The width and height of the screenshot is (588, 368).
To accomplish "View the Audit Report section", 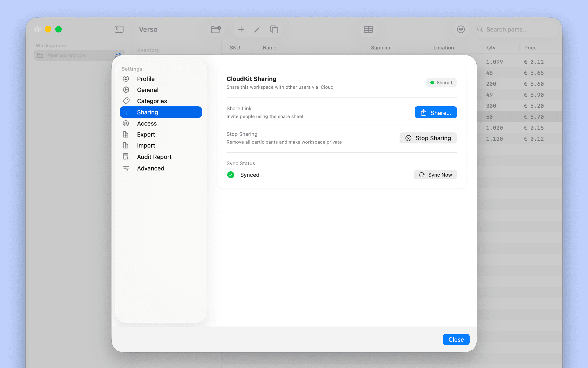I will pyautogui.click(x=161, y=157).
